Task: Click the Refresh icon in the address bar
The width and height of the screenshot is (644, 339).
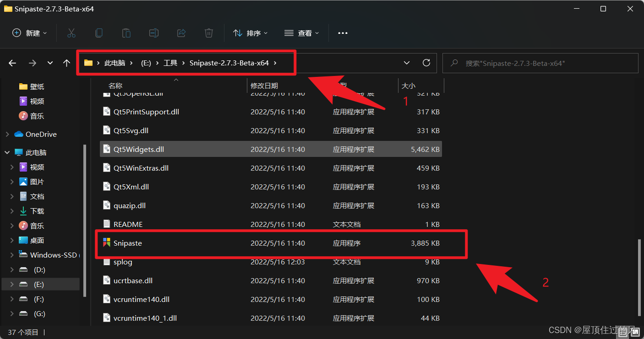Action: pyautogui.click(x=426, y=63)
